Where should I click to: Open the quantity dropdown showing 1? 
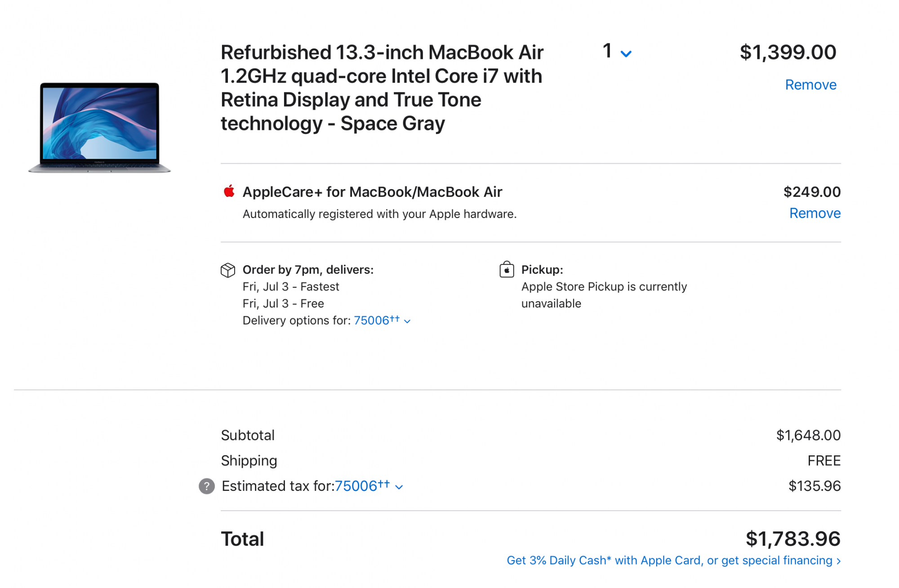[x=617, y=52]
